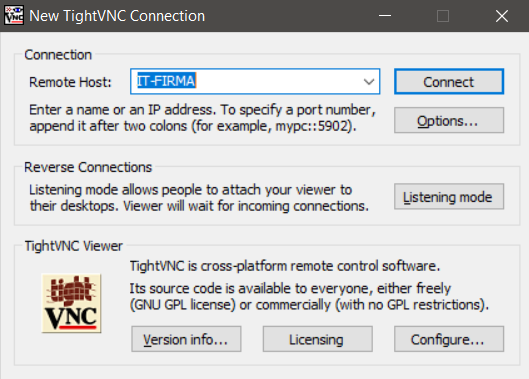This screenshot has width=529, height=379.
Task: Click the grayed-out maximize window button
Action: [x=443, y=16]
